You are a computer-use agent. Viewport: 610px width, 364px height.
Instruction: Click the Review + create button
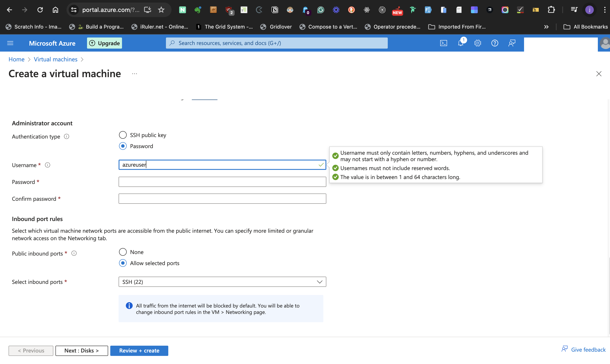[139, 351]
